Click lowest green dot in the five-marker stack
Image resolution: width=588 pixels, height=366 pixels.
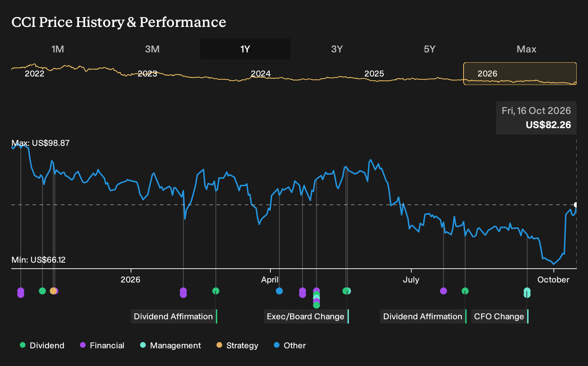[x=317, y=305]
